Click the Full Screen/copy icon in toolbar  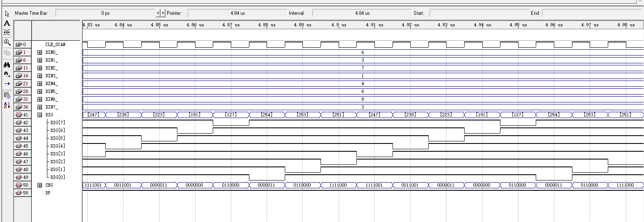(7, 53)
